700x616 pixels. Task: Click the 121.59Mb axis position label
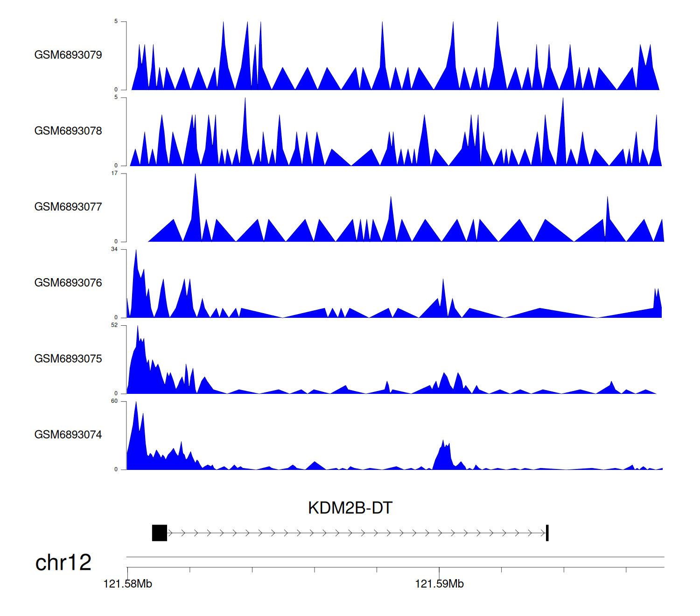[439, 584]
